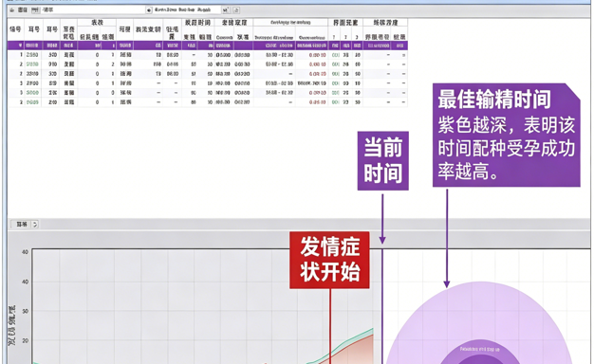Select the table row with ear number 2580
The image size is (594, 364).
pyautogui.click(x=207, y=55)
